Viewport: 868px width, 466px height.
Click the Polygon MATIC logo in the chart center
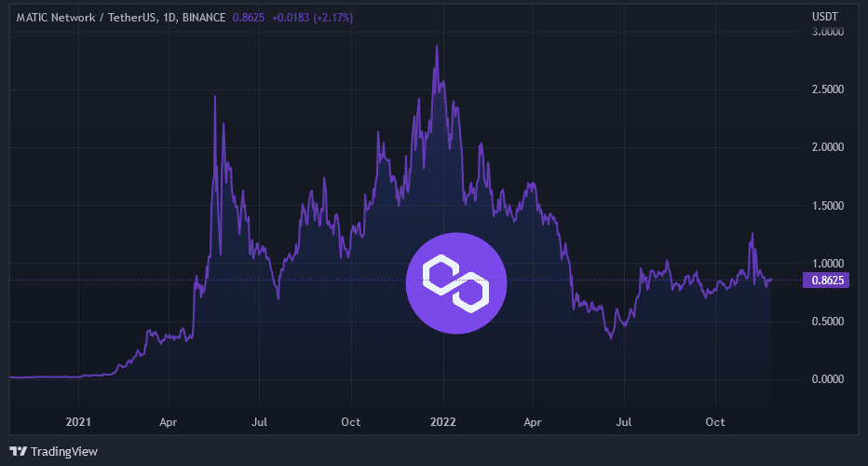456,281
